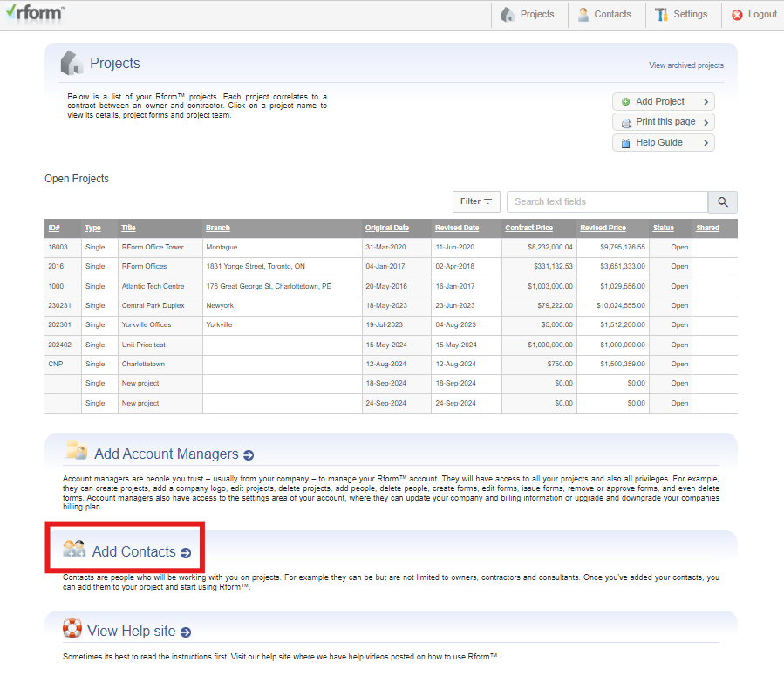Image resolution: width=784 pixels, height=676 pixels.
Task: Click branch 1831 Yonge Street, Toronto, ON
Action: pyautogui.click(x=256, y=267)
